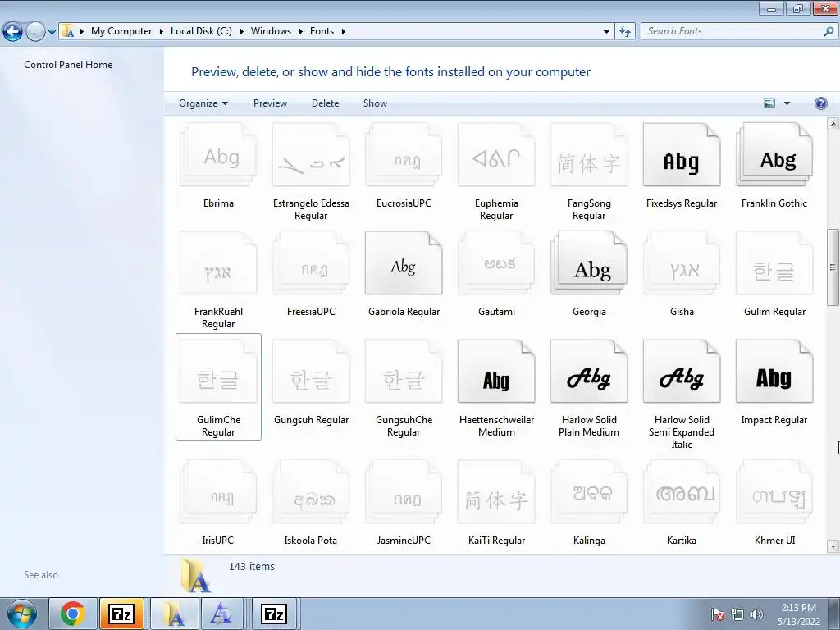Expand the arrow after Fonts breadcrumb

tap(344, 31)
